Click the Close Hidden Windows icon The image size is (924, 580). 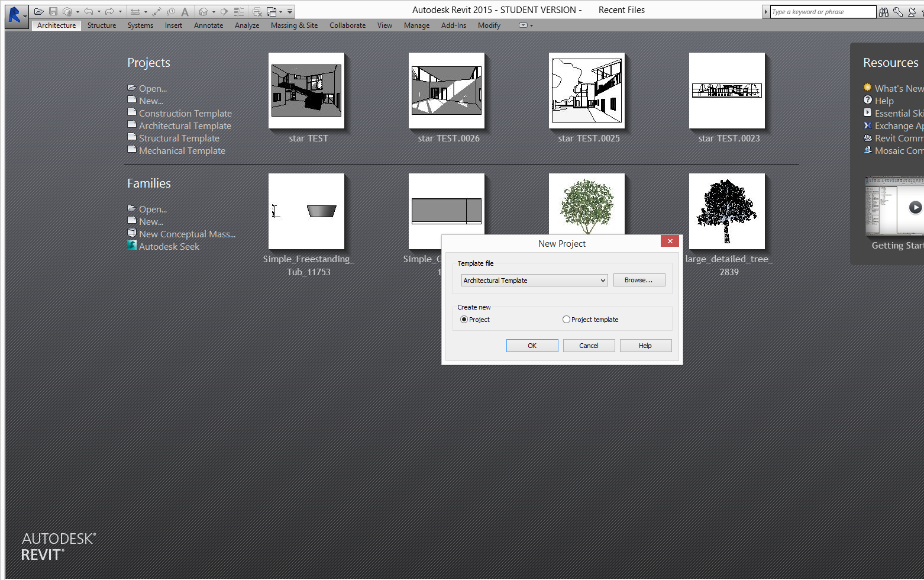pos(257,12)
